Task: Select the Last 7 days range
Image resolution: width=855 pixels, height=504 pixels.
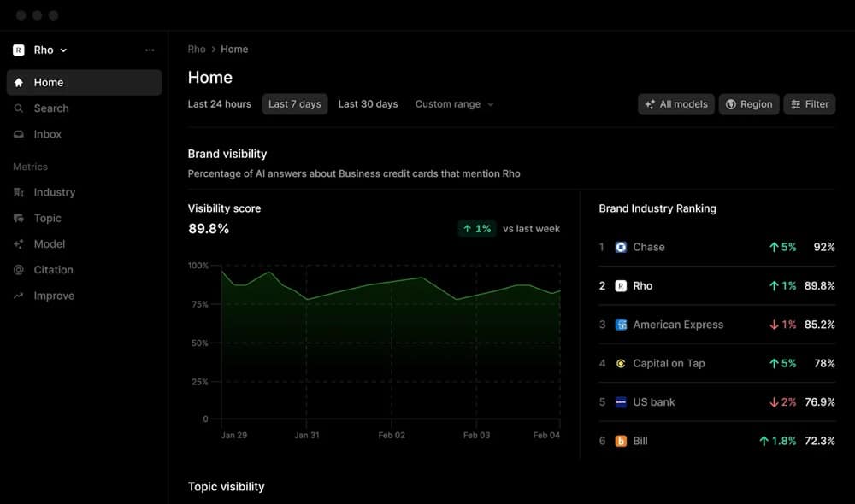Action: [x=294, y=104]
